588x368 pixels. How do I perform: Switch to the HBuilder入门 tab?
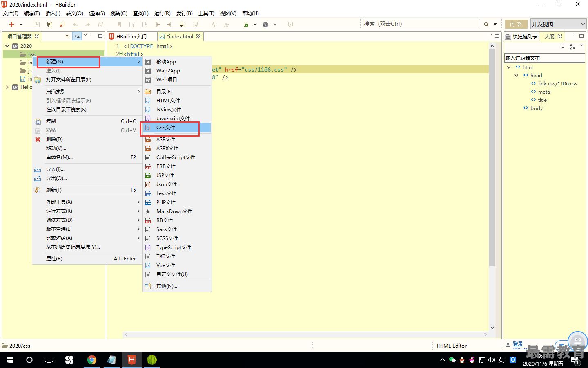point(131,36)
